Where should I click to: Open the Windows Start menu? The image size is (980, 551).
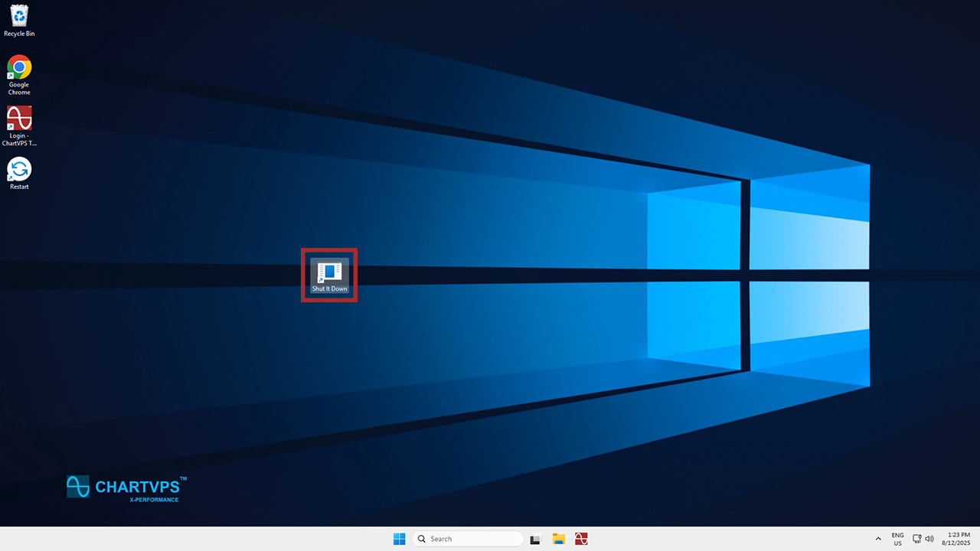(399, 539)
